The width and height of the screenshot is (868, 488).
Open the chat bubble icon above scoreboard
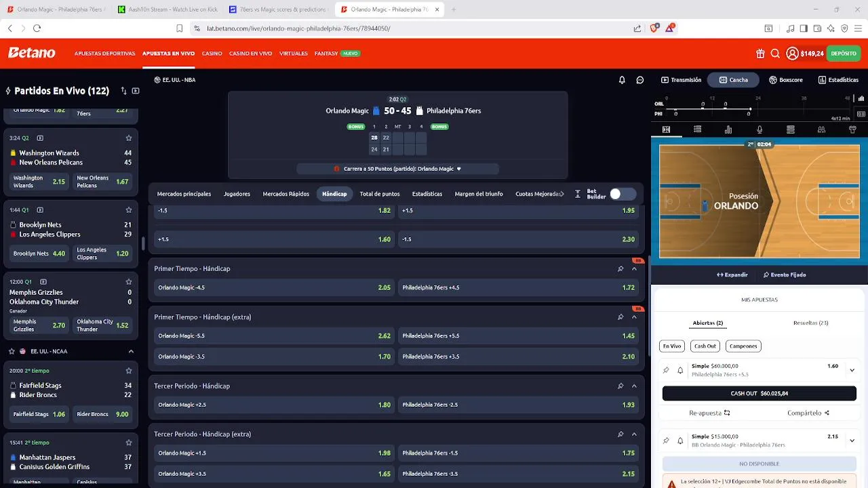639,80
